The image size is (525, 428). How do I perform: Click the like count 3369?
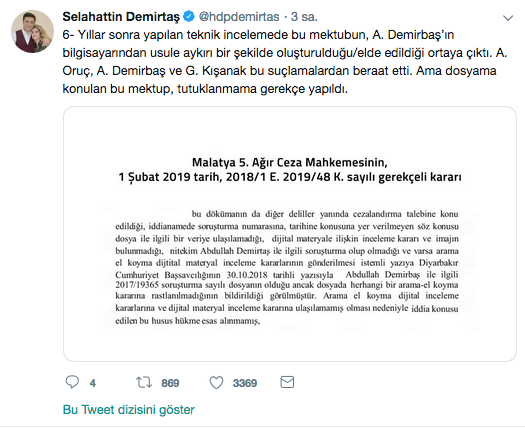pos(245,383)
